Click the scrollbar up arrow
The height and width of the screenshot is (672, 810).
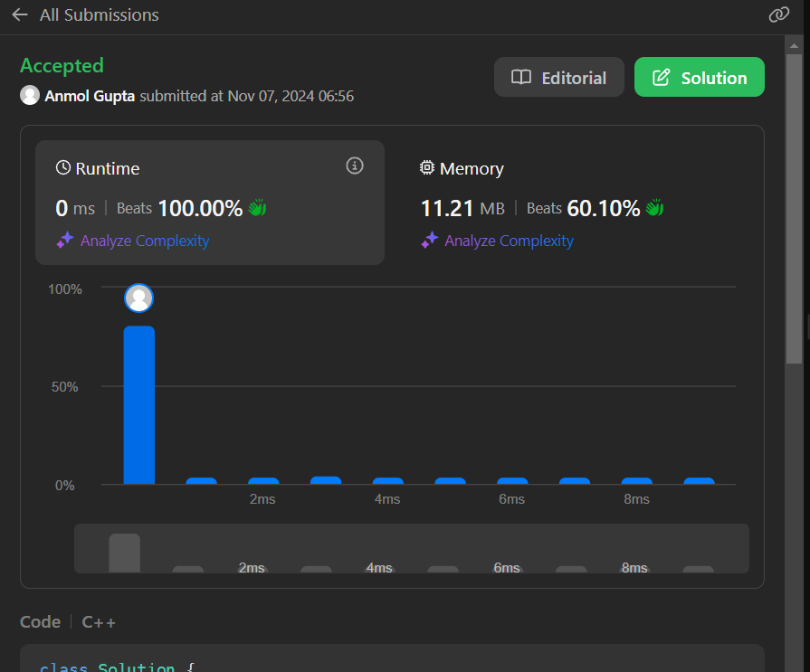tap(794, 46)
